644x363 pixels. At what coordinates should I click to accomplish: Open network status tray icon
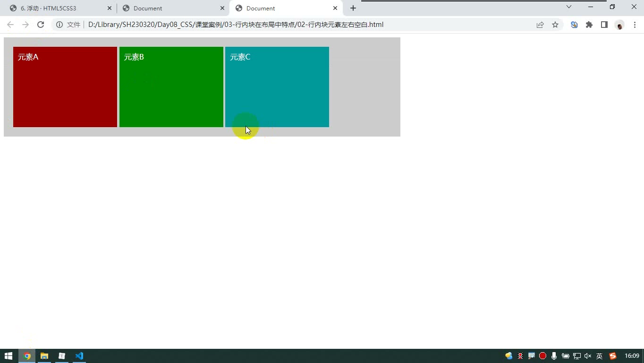(x=576, y=356)
